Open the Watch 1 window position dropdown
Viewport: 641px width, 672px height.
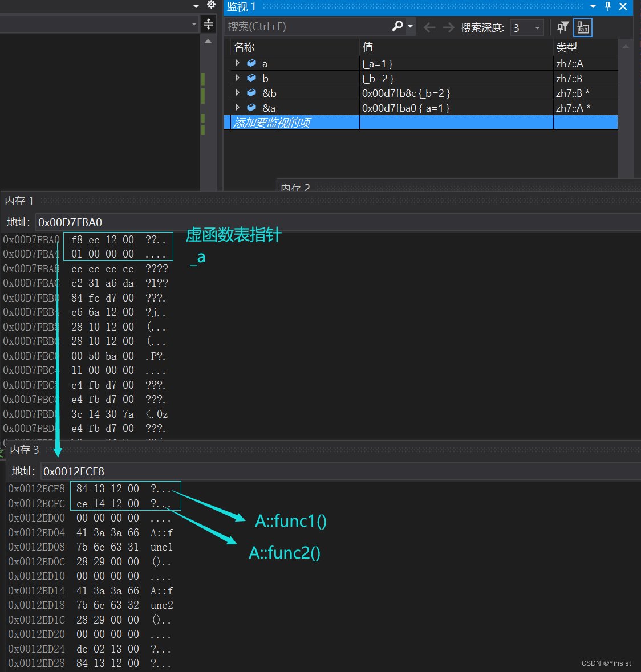pos(593,6)
